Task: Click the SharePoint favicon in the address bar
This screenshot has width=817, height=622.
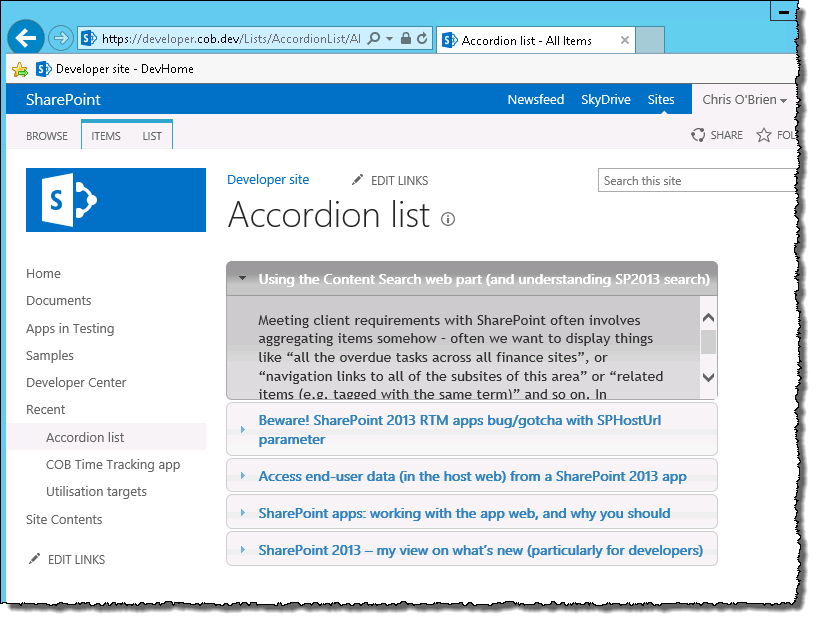Action: pyautogui.click(x=89, y=38)
